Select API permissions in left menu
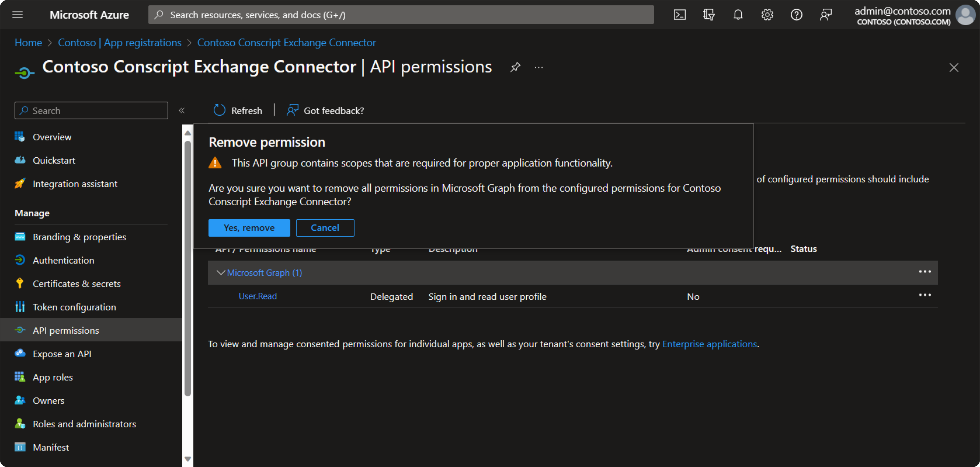Image resolution: width=980 pixels, height=467 pixels. click(91, 330)
